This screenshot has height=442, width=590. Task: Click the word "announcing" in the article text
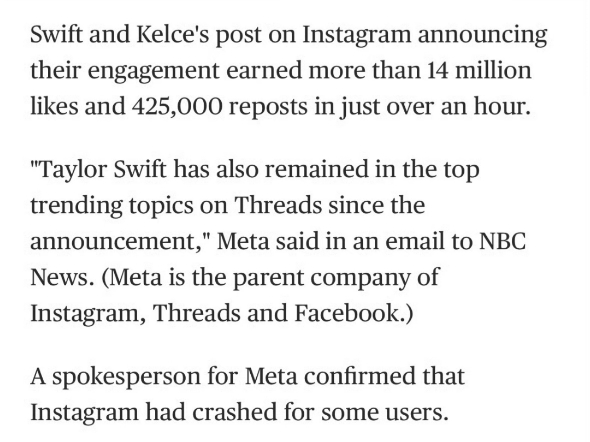[482, 36]
